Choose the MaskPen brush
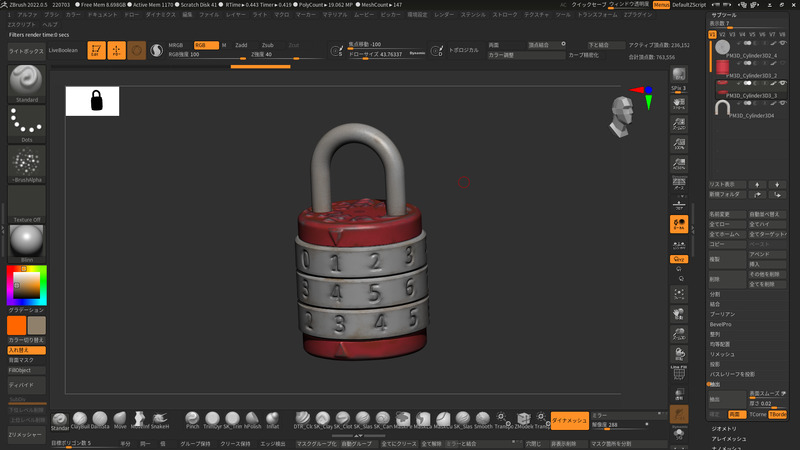The height and width of the screenshot is (450, 800). pyautogui.click(x=403, y=420)
